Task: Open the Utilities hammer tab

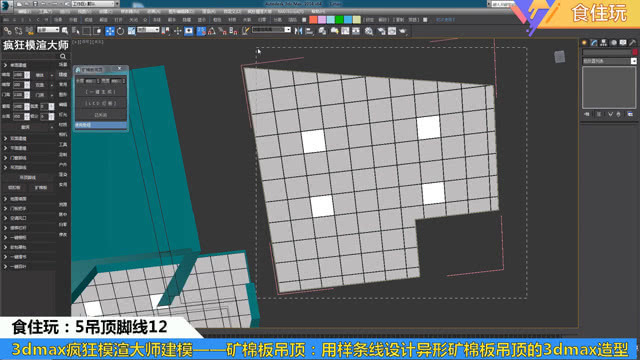Action: coord(632,42)
